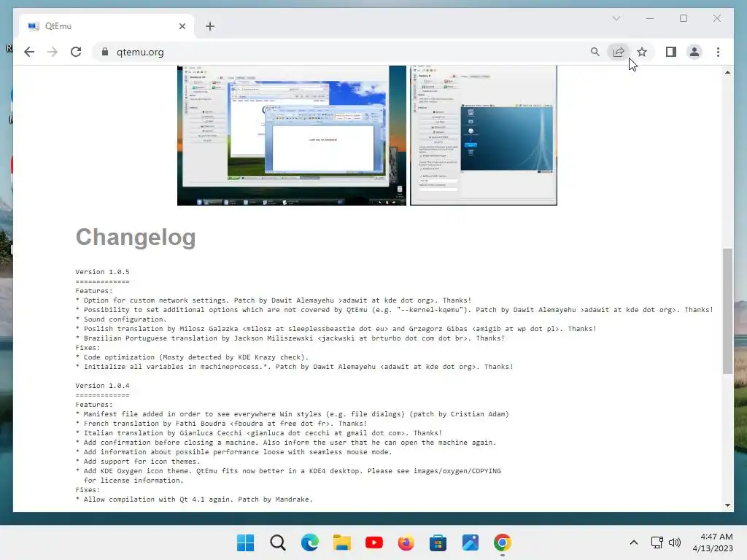Close the QtEmu tab
The height and width of the screenshot is (560, 747).
182,26
